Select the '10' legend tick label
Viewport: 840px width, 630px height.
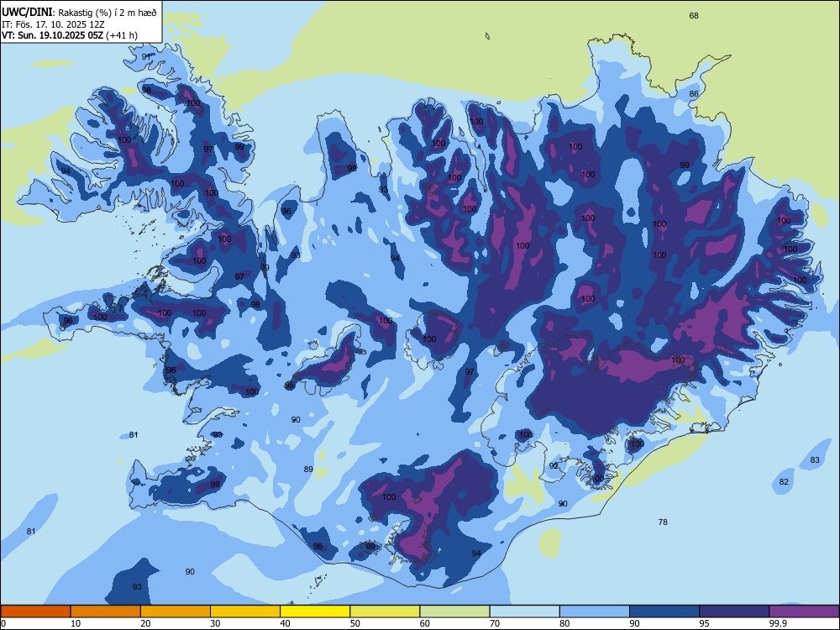pyautogui.click(x=76, y=623)
